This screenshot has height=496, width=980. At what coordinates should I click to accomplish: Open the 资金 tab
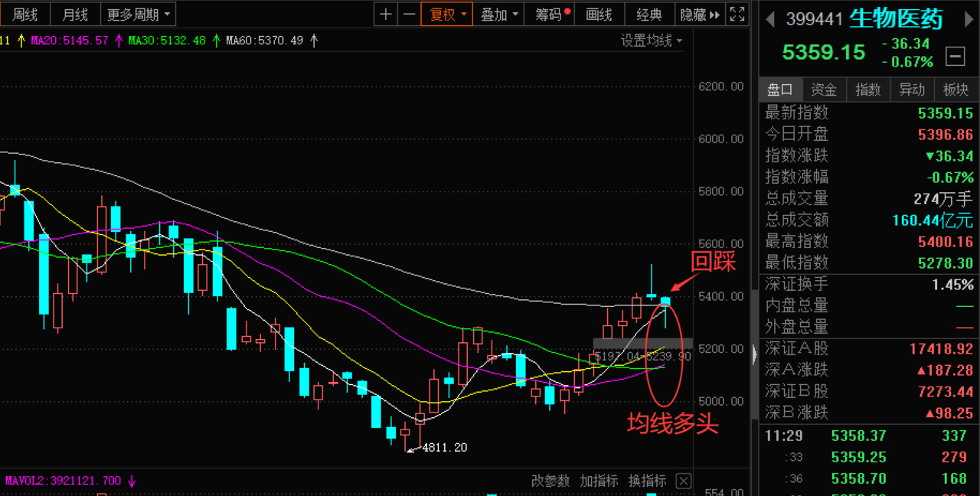(x=824, y=90)
